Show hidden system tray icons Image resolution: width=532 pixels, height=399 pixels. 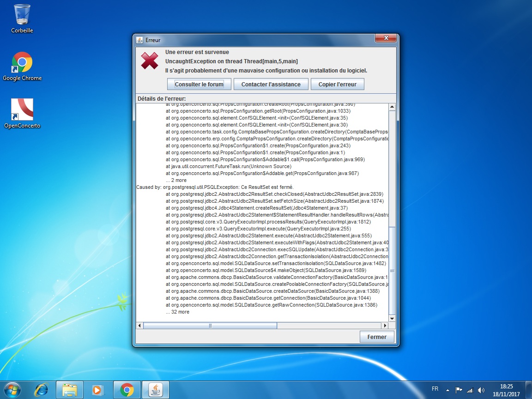click(x=447, y=390)
